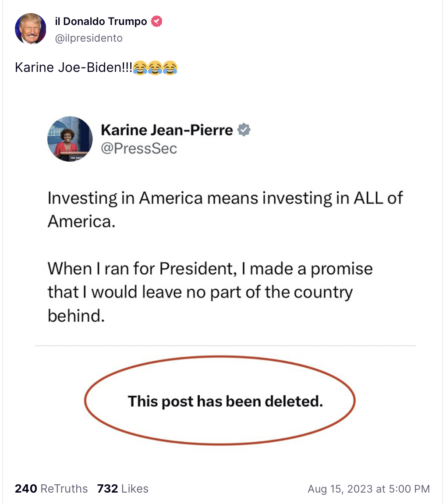Image resolution: width=446 pixels, height=504 pixels.
Task: Open the Aug 15, 2023 timestamp
Action: [x=368, y=489]
